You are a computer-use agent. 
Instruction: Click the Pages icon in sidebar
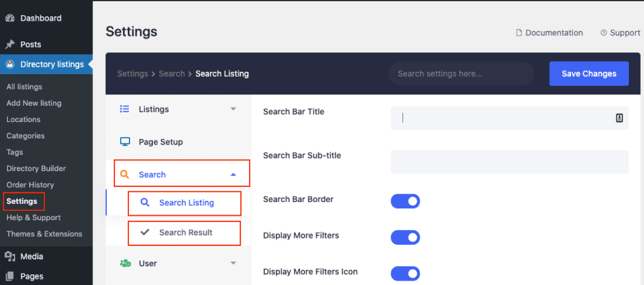coord(10,276)
